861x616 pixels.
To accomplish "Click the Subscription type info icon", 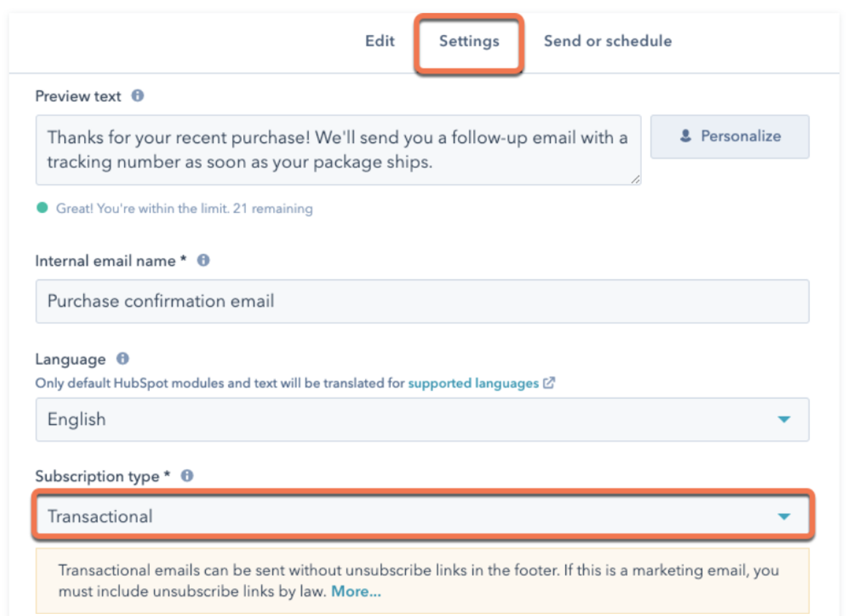I will (x=188, y=476).
